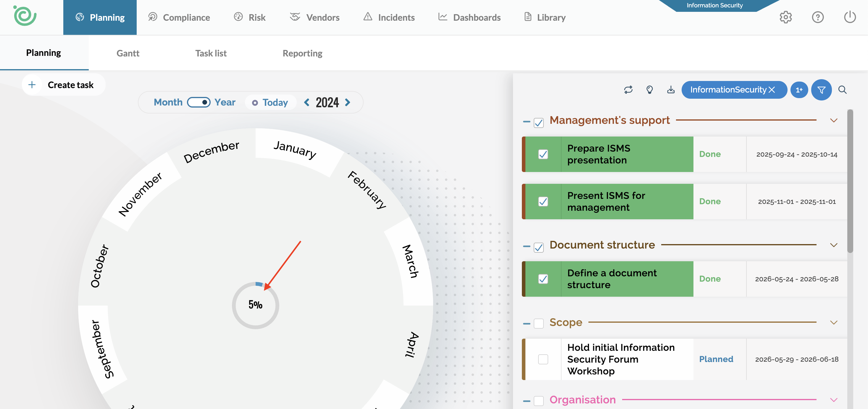This screenshot has width=868, height=409.
Task: Click the lightbulb tips icon
Action: pyautogui.click(x=649, y=90)
